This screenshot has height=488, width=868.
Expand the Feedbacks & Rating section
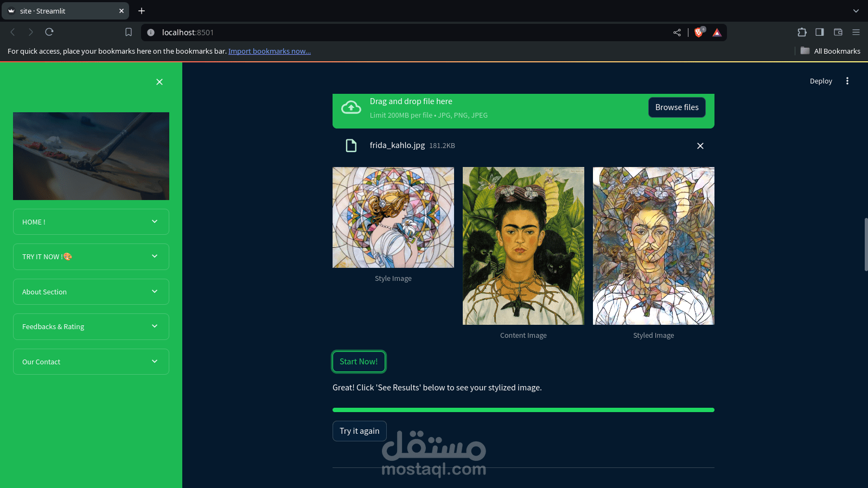point(91,326)
